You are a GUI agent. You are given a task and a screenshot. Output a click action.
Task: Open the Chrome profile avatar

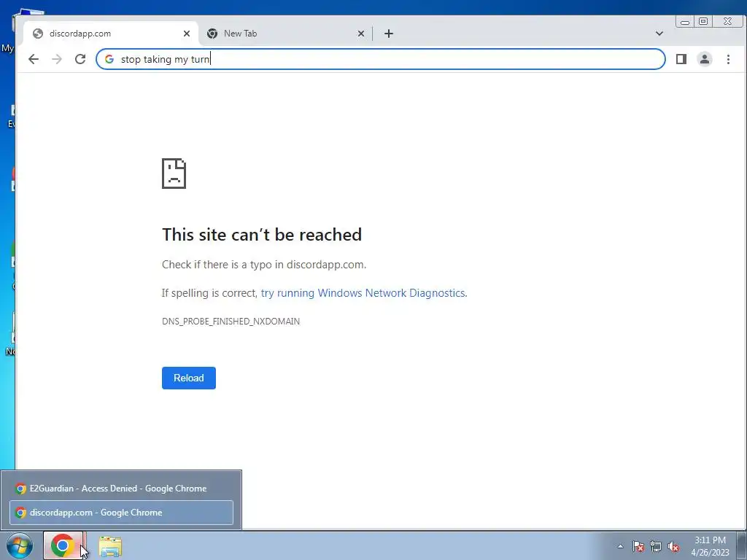(705, 59)
